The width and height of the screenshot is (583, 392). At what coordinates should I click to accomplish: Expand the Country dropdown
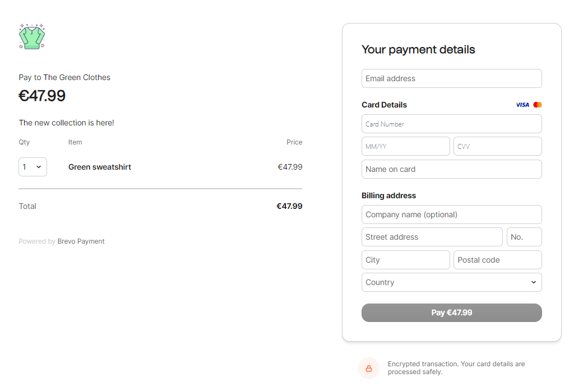click(451, 282)
